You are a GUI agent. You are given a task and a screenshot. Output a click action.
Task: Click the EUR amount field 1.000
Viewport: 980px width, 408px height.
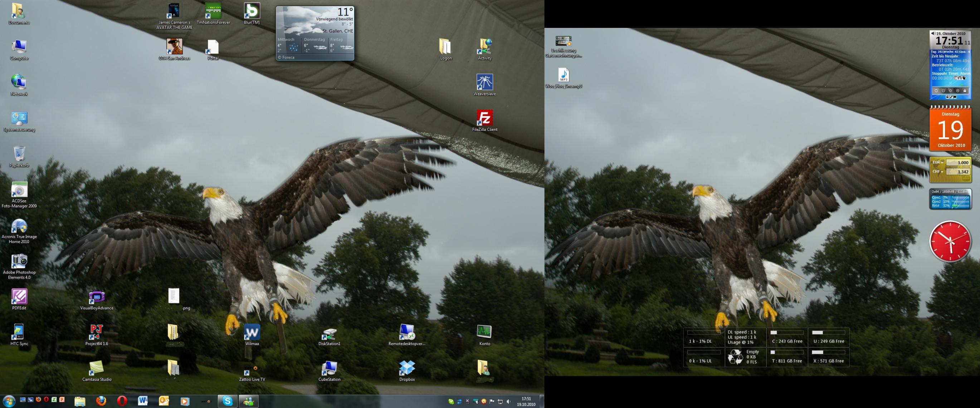point(958,162)
